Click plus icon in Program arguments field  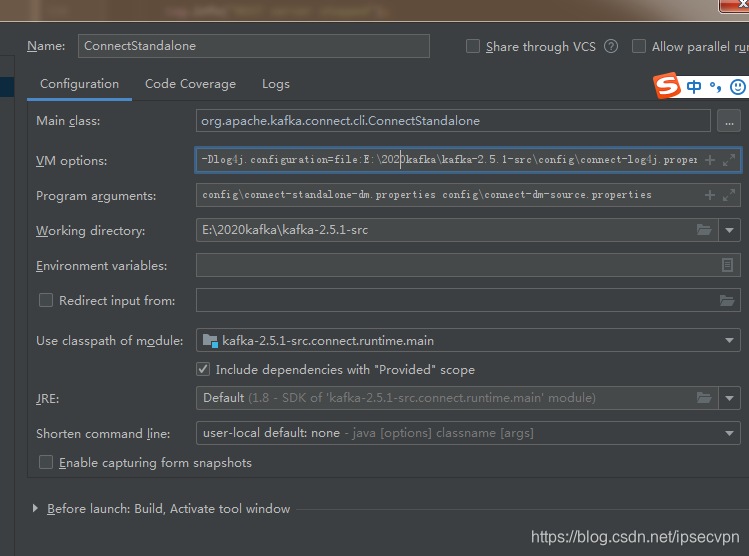(x=710, y=195)
